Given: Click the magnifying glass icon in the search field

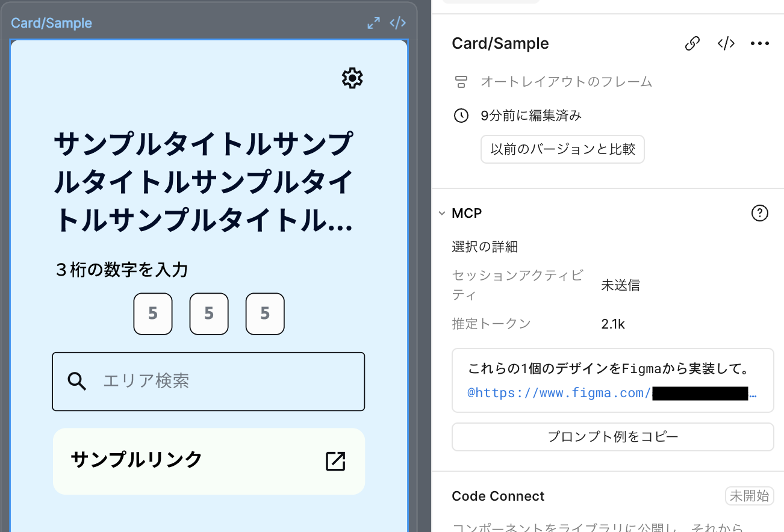Looking at the screenshot, I should pyautogui.click(x=77, y=381).
